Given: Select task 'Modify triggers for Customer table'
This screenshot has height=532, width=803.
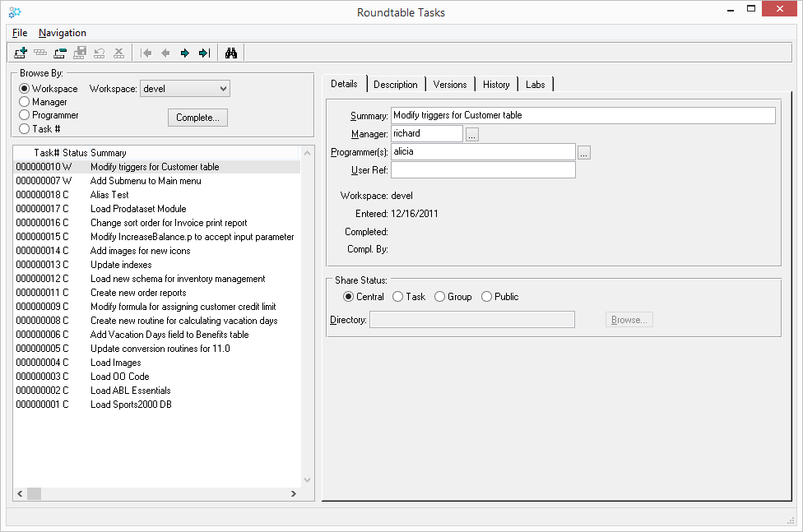Looking at the screenshot, I should 156,167.
